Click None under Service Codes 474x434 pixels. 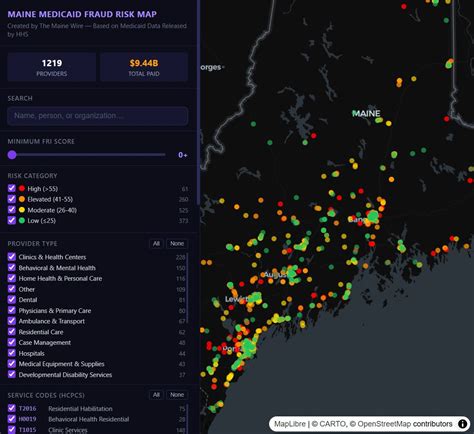pos(177,395)
